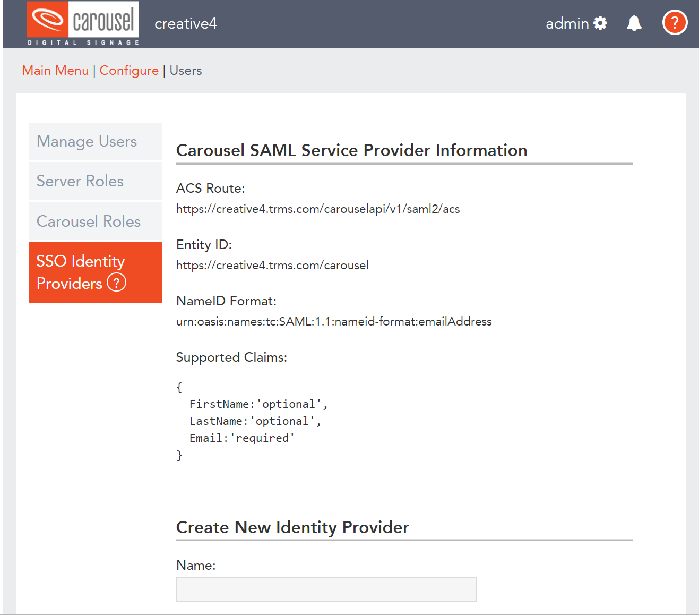
Task: Click the bell to view notifications
Action: 634,23
